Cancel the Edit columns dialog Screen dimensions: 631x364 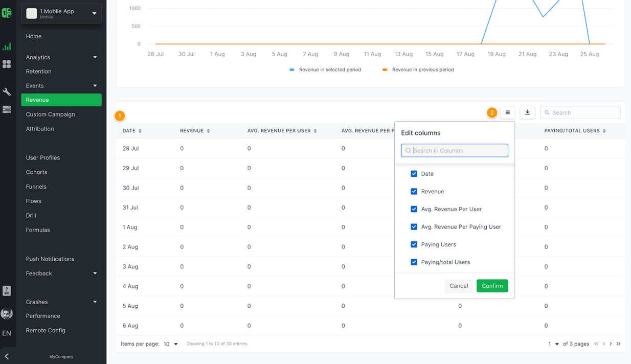coord(459,286)
